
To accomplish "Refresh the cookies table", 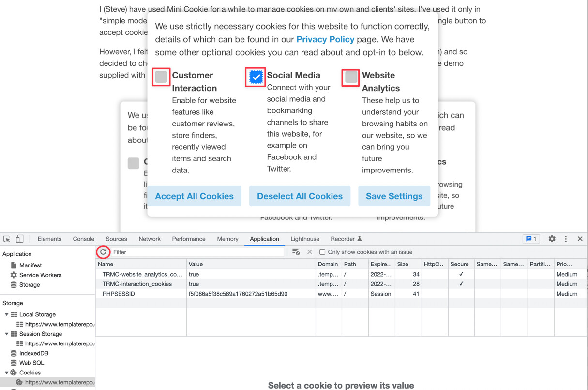I will 103,252.
